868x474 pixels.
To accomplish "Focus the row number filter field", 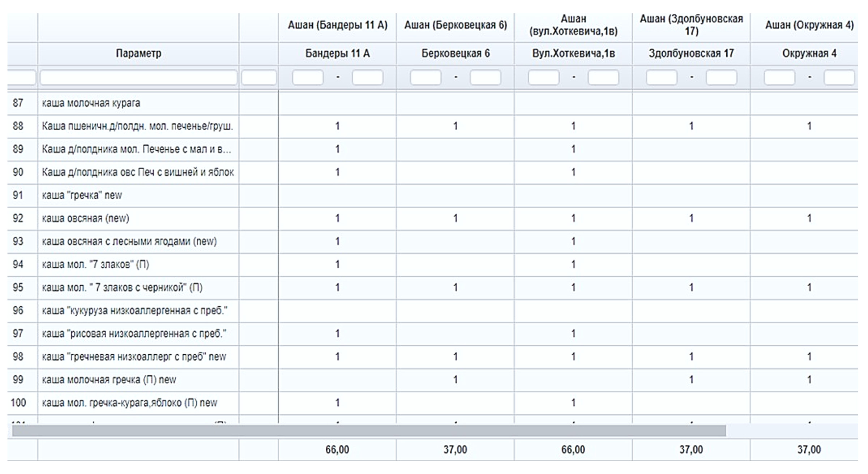I will (x=22, y=77).
